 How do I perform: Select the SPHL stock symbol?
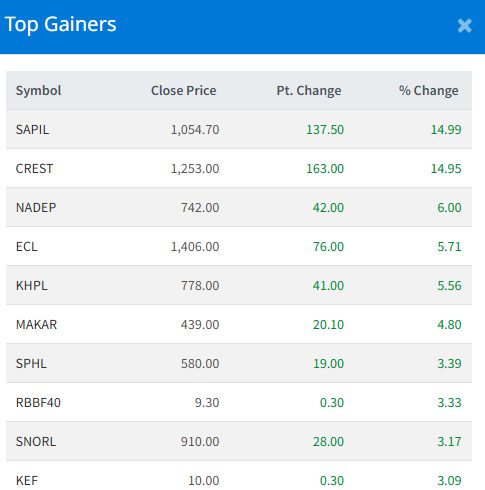31,363
